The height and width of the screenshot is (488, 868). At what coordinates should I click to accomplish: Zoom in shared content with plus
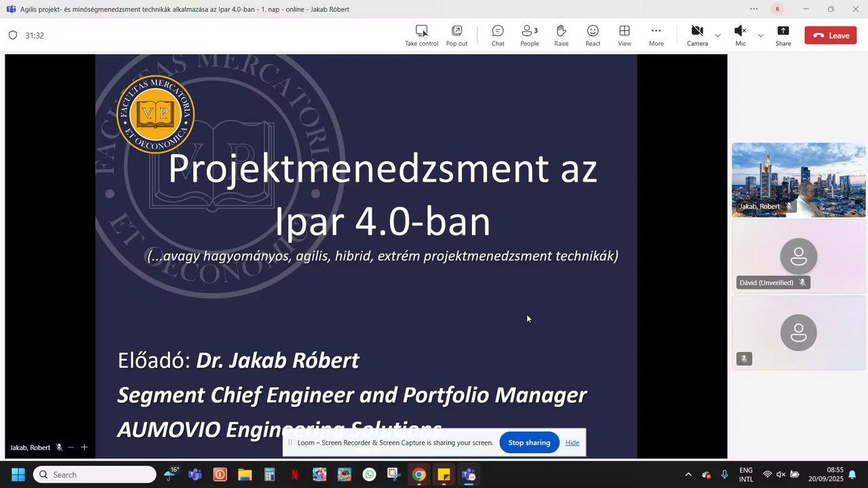click(x=84, y=447)
